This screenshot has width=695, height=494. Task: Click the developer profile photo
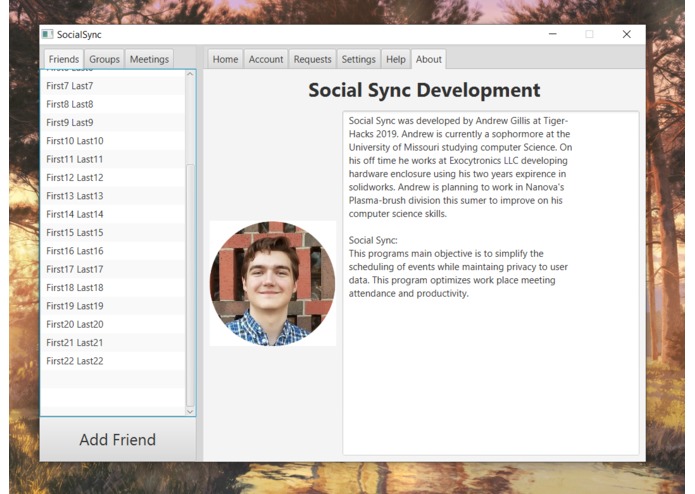pos(273,284)
